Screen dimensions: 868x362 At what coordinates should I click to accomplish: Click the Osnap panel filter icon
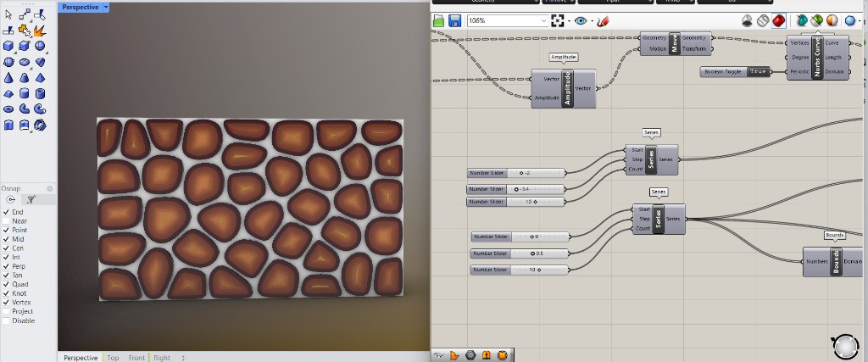(31, 199)
